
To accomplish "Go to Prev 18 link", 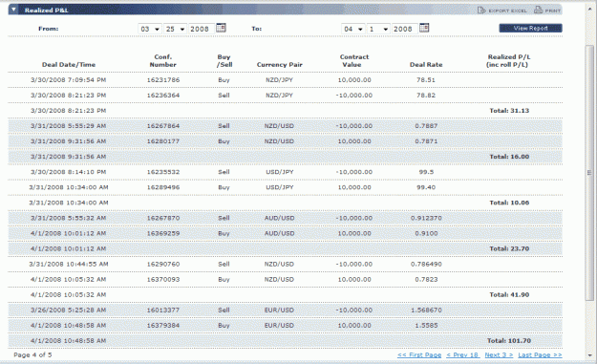I will pyautogui.click(x=463, y=354).
